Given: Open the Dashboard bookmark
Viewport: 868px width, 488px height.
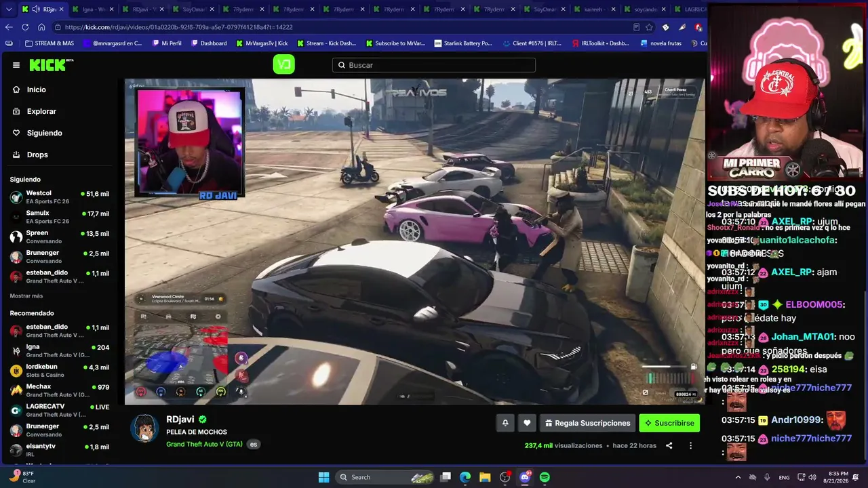Looking at the screenshot, I should click(x=209, y=43).
